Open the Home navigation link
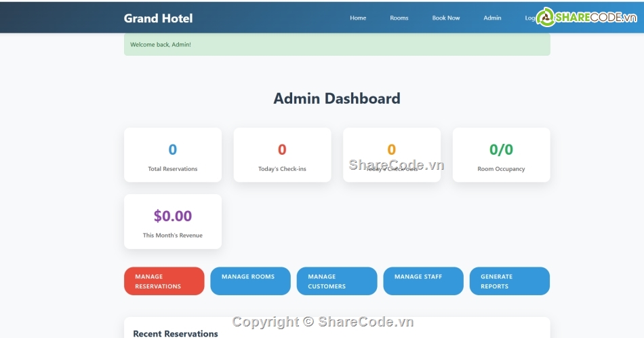Viewport: 644px width, 338px height. [358, 18]
